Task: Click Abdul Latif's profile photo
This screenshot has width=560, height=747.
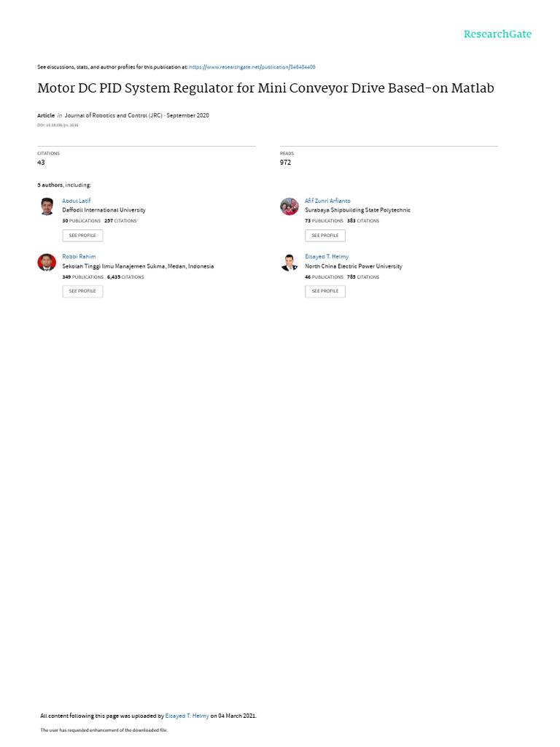Action: point(47,206)
